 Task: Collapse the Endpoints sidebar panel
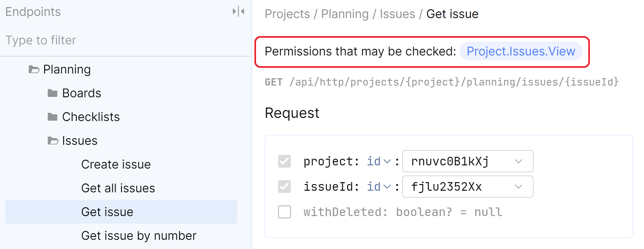(x=238, y=12)
